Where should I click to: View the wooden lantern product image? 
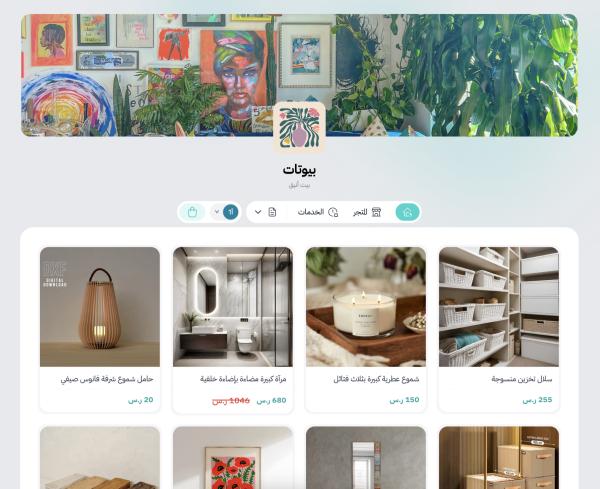(100, 307)
